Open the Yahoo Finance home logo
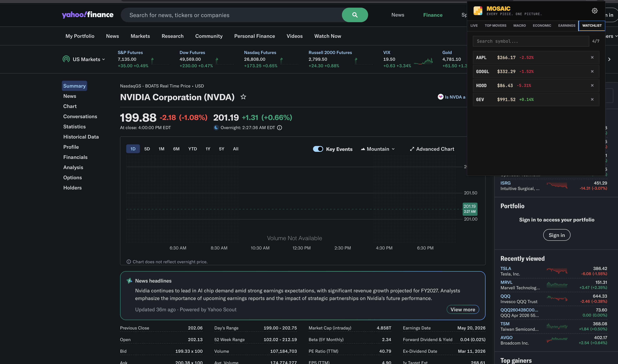 pos(88,15)
